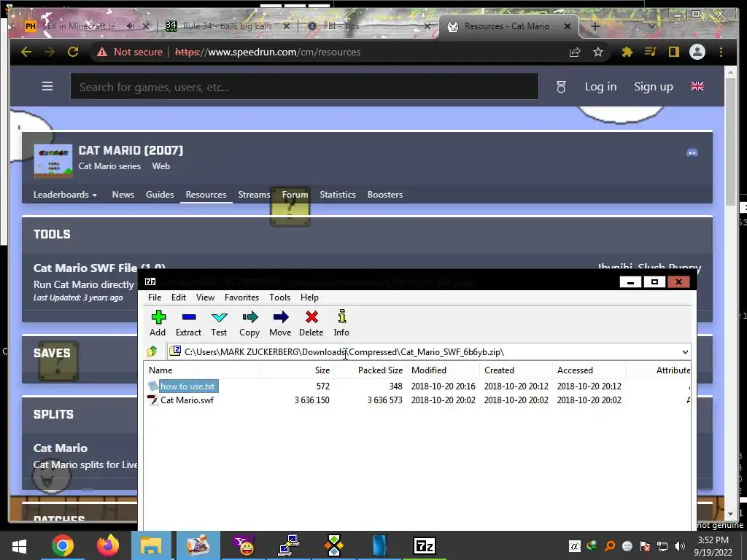747x560 pixels.
Task: Open the Forum tab
Action: click(295, 194)
